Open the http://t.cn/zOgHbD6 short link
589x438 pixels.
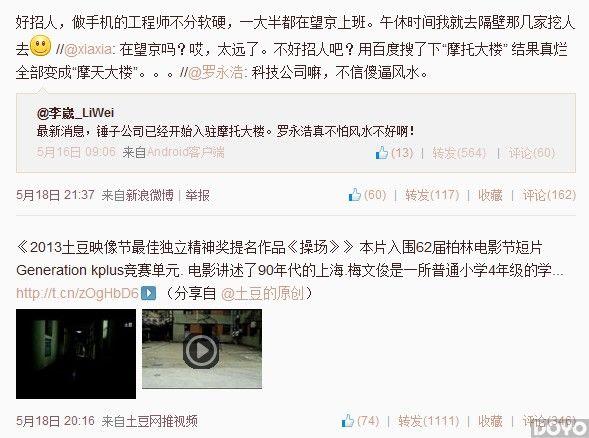(x=77, y=293)
